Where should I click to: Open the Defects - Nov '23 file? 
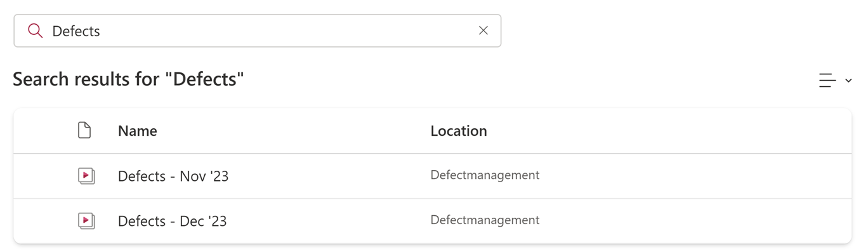(x=173, y=176)
